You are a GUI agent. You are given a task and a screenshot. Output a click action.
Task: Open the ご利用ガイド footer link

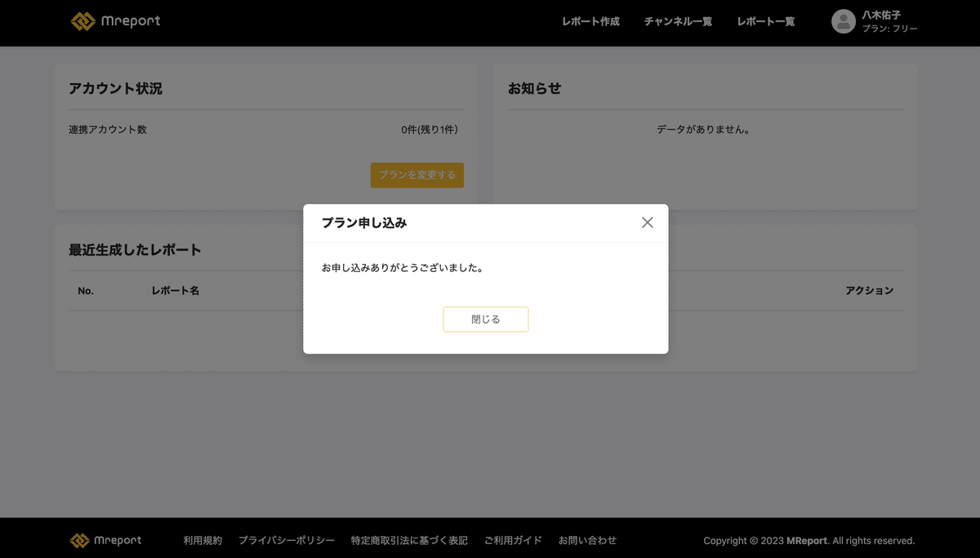click(x=513, y=541)
